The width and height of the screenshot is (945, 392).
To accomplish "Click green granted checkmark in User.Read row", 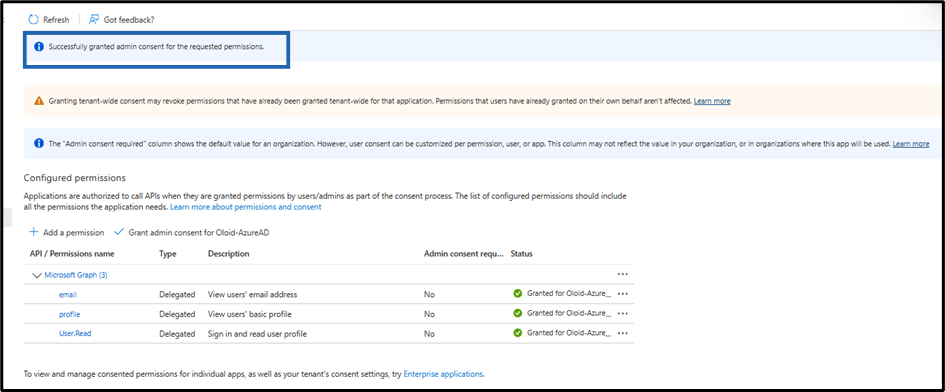I will (x=517, y=333).
